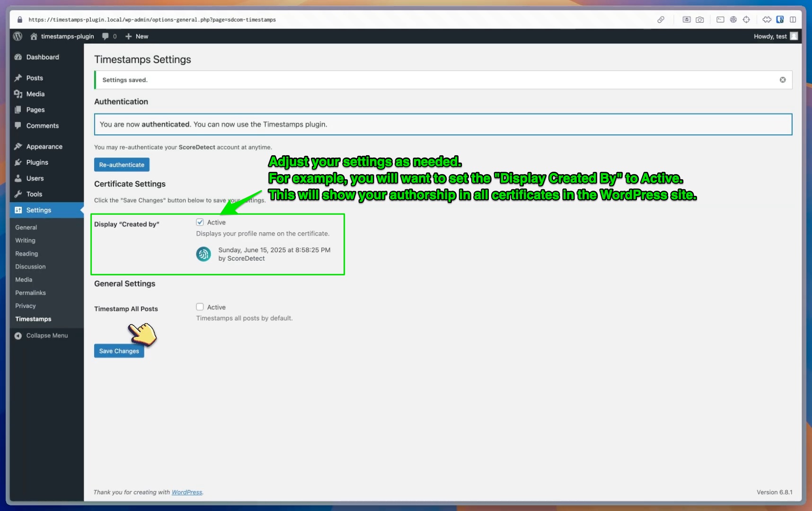
Task: Click the Posts pushpin icon
Action: [x=18, y=78]
